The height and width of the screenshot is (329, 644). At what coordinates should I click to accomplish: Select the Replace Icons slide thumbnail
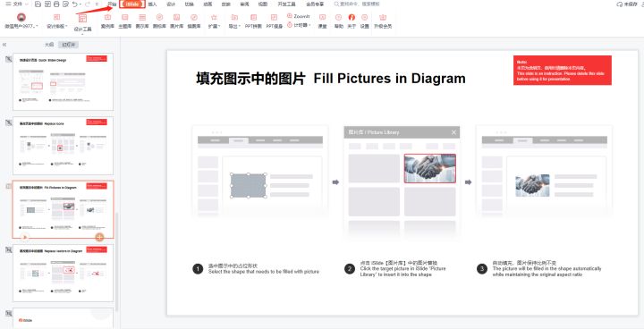(64, 146)
